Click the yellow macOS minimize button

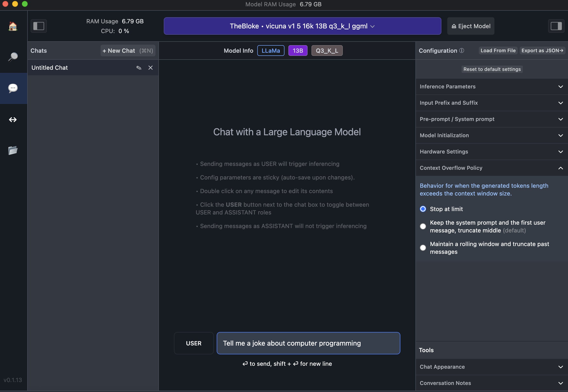(x=15, y=4)
